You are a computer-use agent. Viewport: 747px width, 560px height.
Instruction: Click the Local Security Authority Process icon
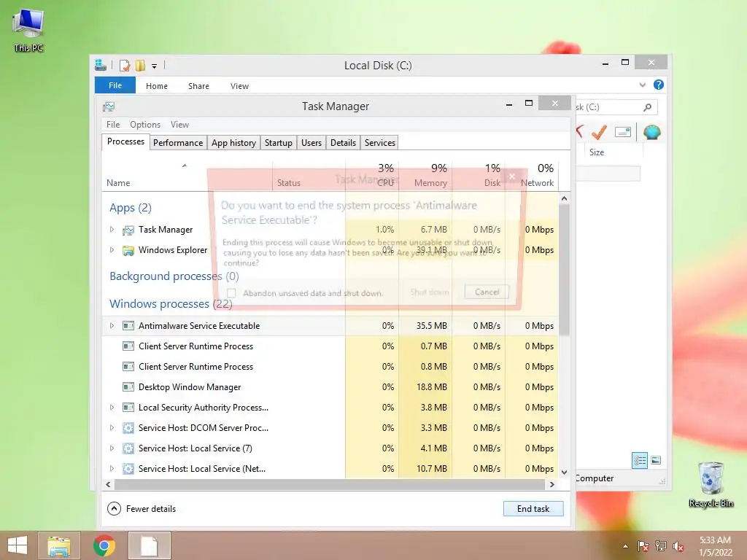point(128,407)
